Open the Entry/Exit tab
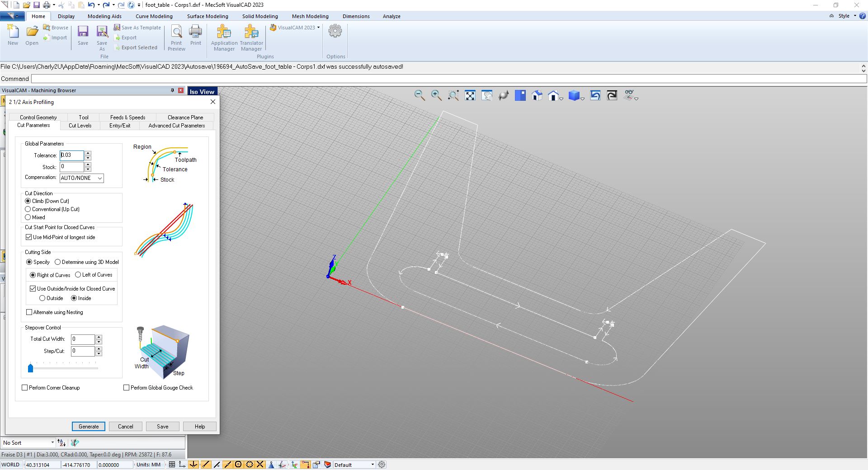The height and width of the screenshot is (470, 868). pyautogui.click(x=120, y=126)
